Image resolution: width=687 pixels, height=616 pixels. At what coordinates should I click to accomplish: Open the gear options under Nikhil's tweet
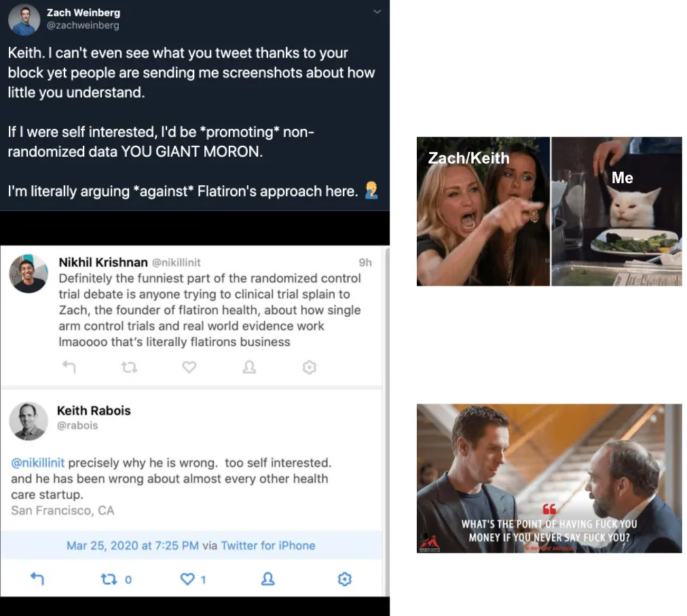click(x=310, y=367)
